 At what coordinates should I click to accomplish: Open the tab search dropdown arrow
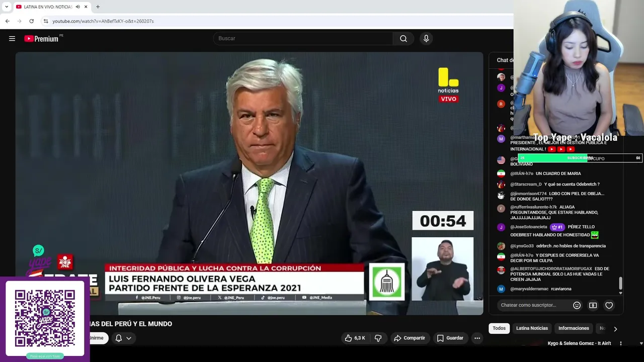point(7,7)
